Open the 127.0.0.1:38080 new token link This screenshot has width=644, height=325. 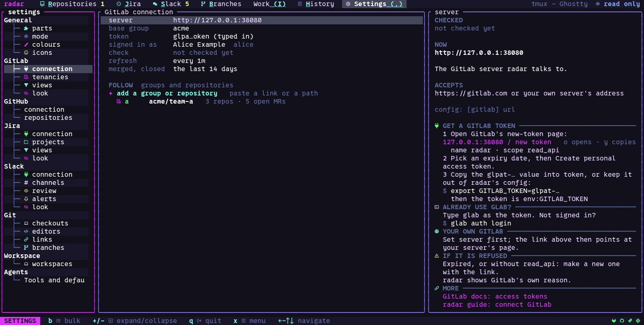pos(497,142)
